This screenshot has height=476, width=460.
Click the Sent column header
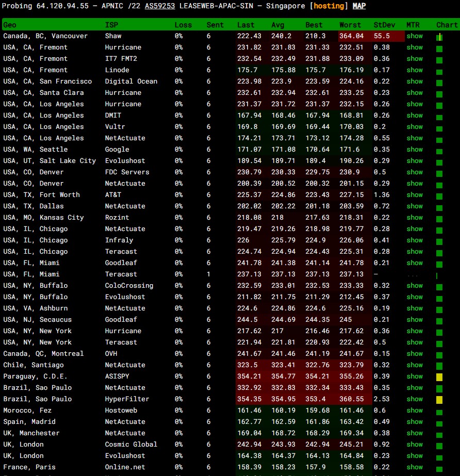(x=215, y=25)
